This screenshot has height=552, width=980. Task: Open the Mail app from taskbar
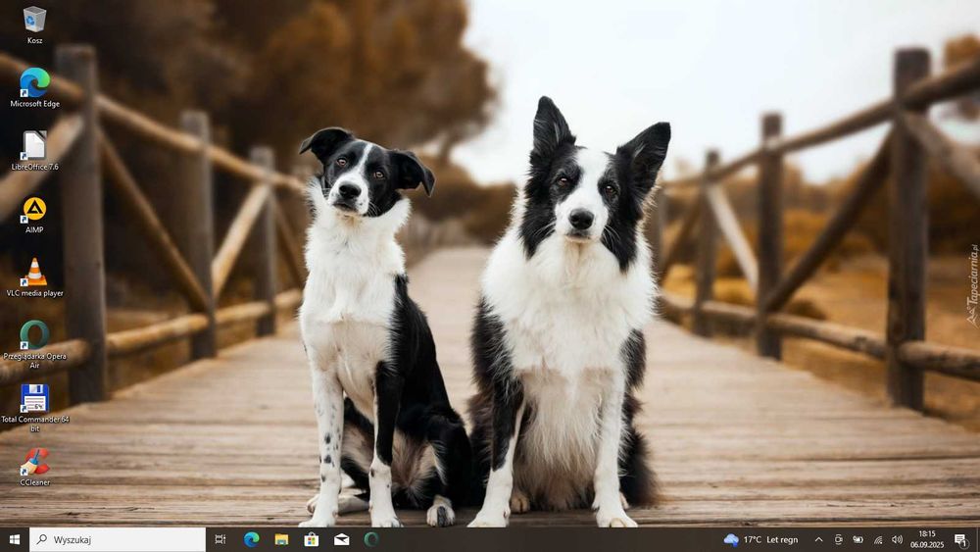[341, 539]
